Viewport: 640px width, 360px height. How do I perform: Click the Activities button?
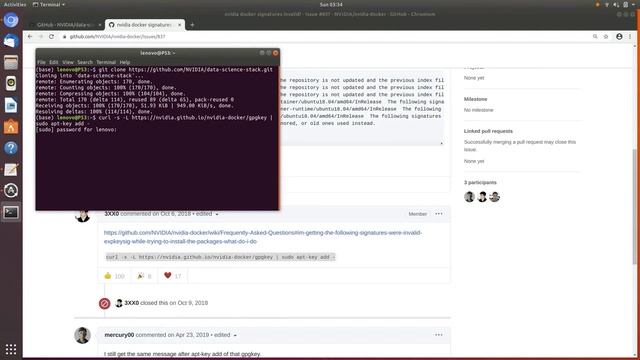click(15, 4)
